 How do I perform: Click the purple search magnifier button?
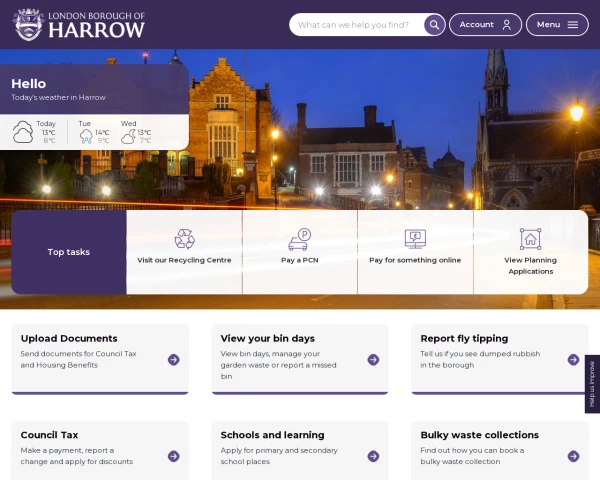pyautogui.click(x=434, y=25)
